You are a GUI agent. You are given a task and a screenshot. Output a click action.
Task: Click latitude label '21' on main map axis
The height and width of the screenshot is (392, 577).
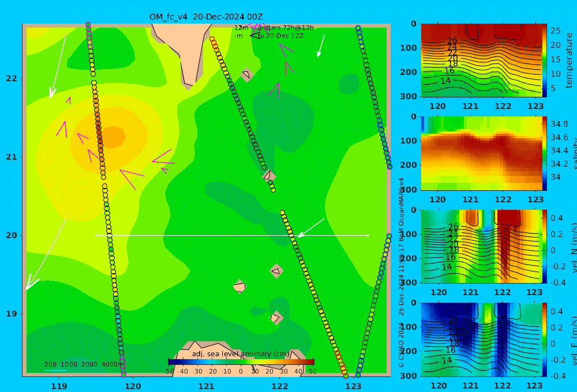tap(12, 157)
